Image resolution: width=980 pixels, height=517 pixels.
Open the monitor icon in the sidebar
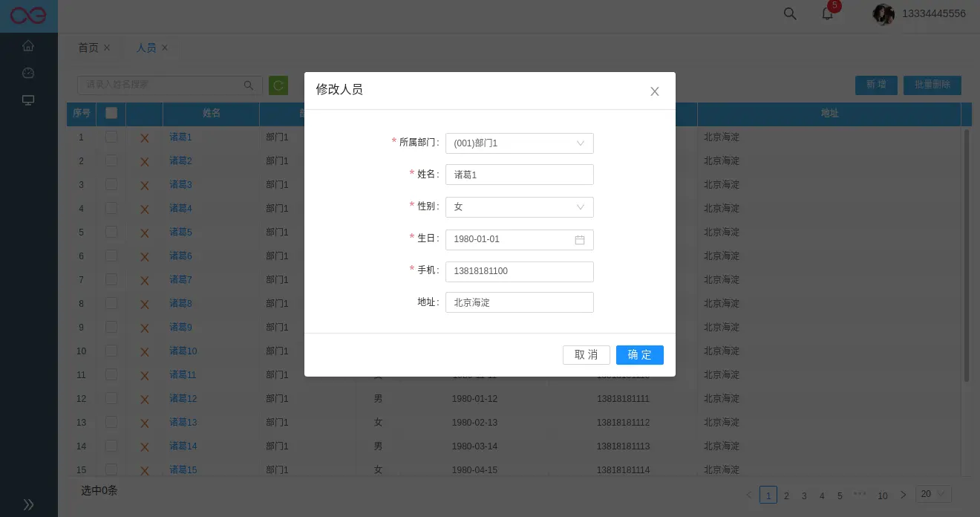coord(28,100)
